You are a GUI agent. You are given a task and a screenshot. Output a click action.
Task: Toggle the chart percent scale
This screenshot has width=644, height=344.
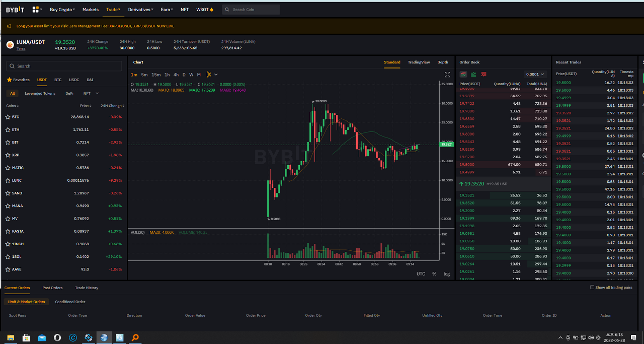click(434, 274)
